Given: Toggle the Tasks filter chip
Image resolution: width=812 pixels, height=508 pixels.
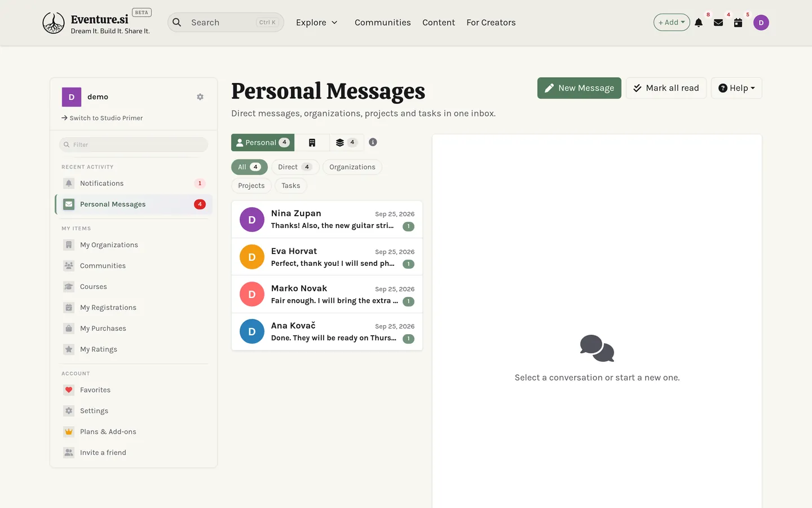Looking at the screenshot, I should 291,186.
